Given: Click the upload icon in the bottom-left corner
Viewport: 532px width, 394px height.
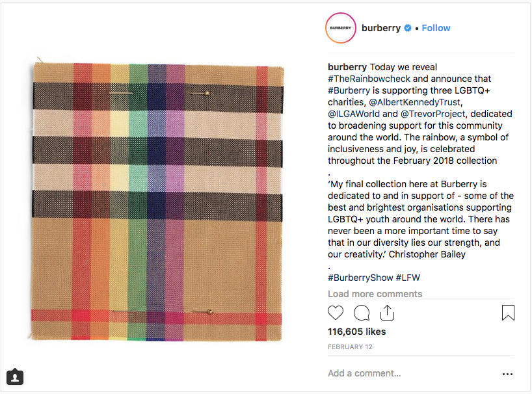Looking at the screenshot, I should click(14, 377).
